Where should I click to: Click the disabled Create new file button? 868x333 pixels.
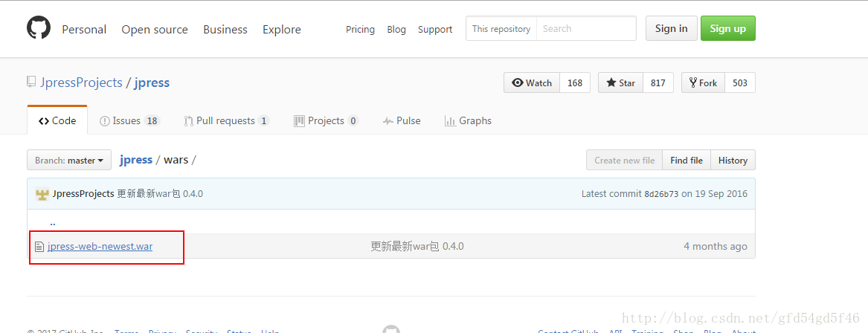(625, 160)
